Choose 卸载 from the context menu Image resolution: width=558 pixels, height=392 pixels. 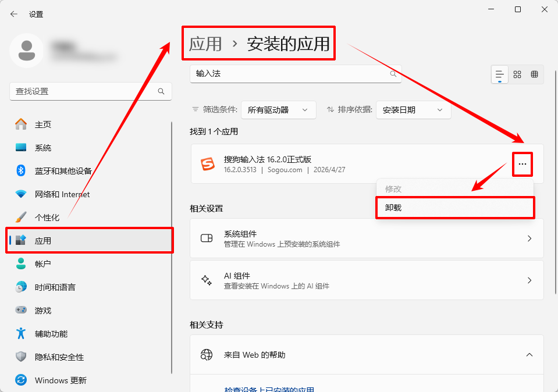tap(455, 208)
